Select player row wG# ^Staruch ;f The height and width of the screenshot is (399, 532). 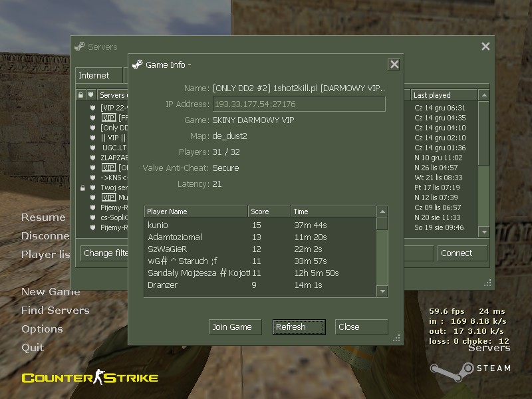pyautogui.click(x=260, y=261)
